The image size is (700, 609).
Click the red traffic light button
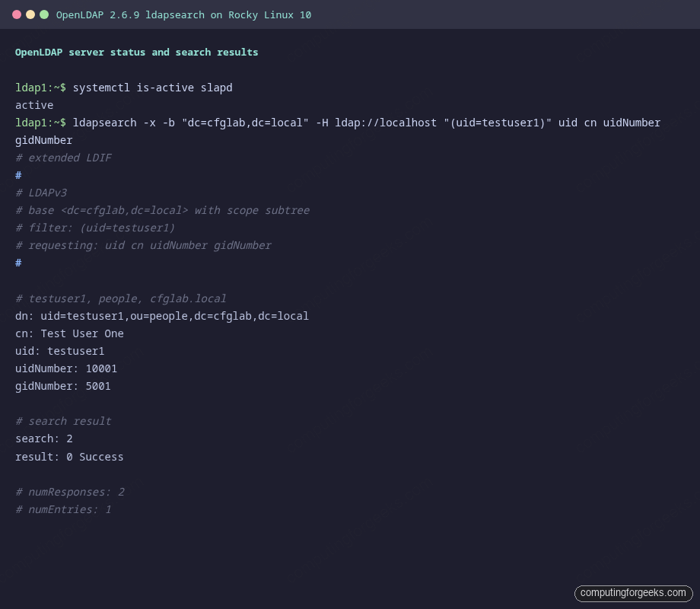[x=15, y=14]
